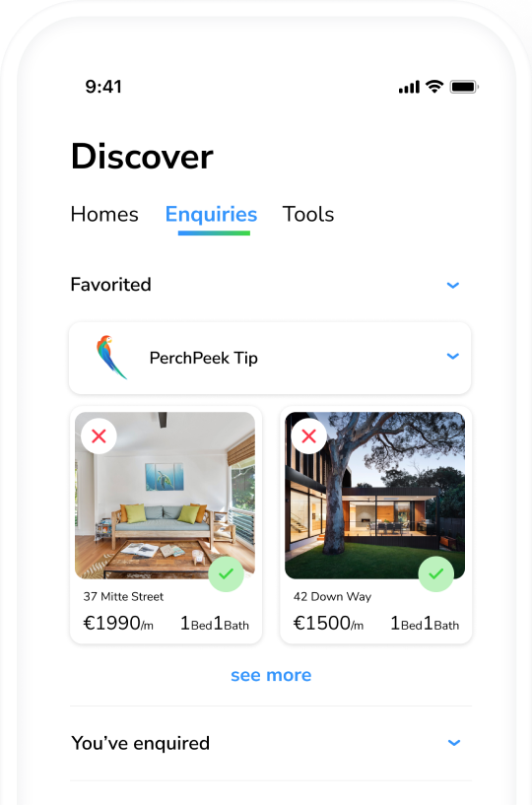Reject the 37 Mitte Street listing with red X

pos(99,436)
